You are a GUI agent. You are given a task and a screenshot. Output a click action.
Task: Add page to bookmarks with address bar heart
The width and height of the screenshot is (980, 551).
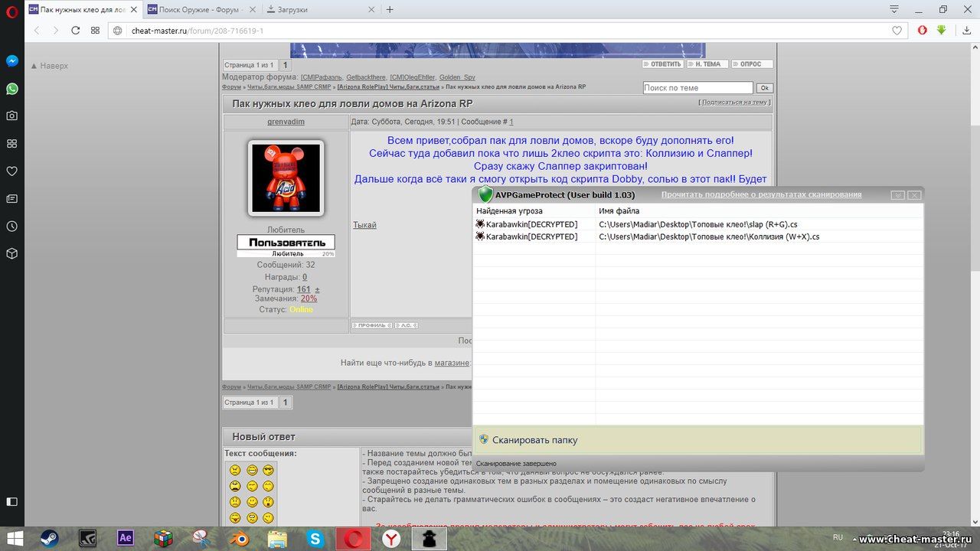(897, 31)
